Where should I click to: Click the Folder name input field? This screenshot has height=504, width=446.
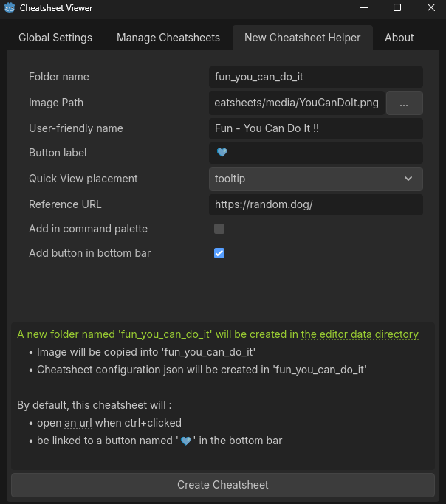coord(315,77)
